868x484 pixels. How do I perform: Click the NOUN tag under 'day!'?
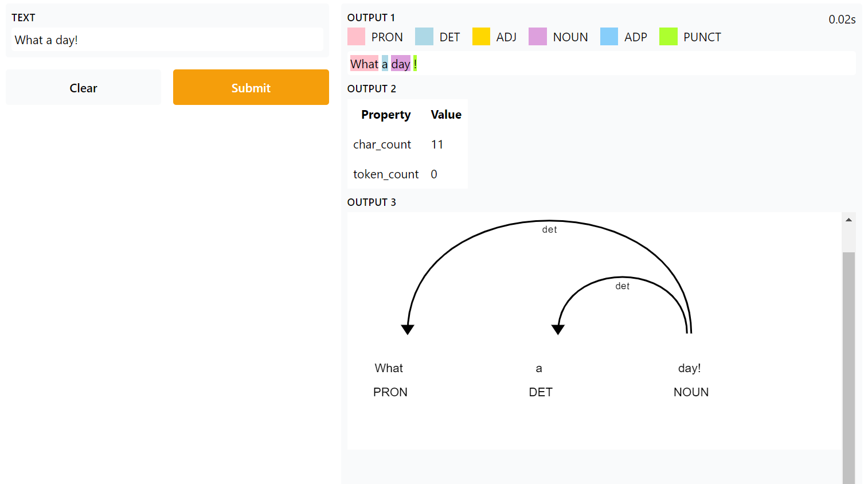pos(691,392)
